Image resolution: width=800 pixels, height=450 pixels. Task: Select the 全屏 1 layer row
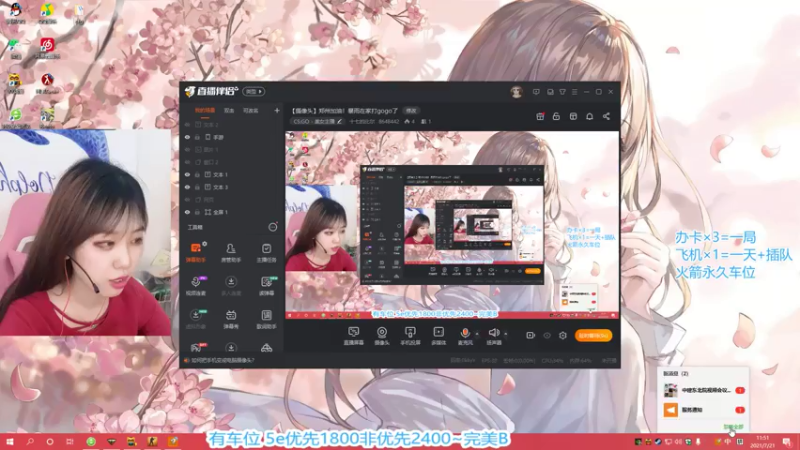coord(232,212)
